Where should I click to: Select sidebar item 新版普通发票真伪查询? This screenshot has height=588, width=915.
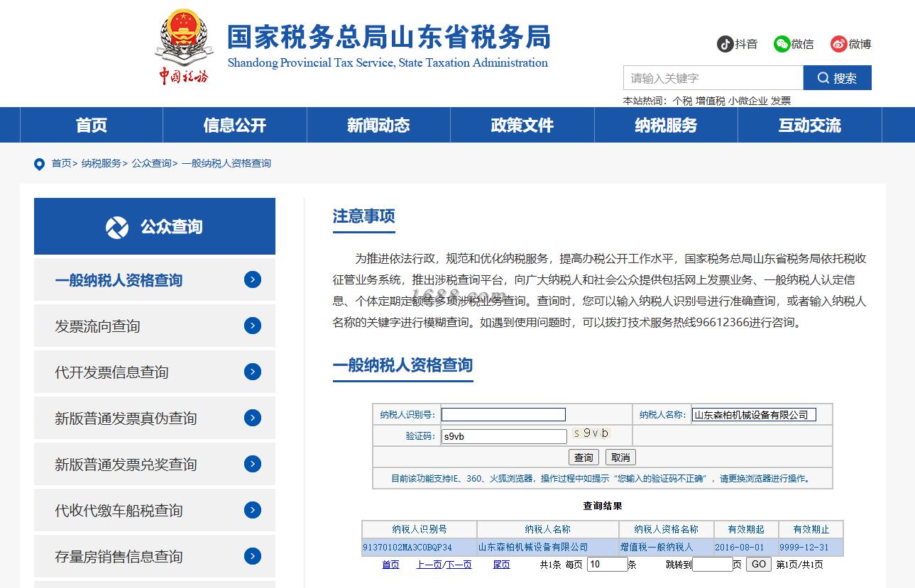[x=155, y=418]
